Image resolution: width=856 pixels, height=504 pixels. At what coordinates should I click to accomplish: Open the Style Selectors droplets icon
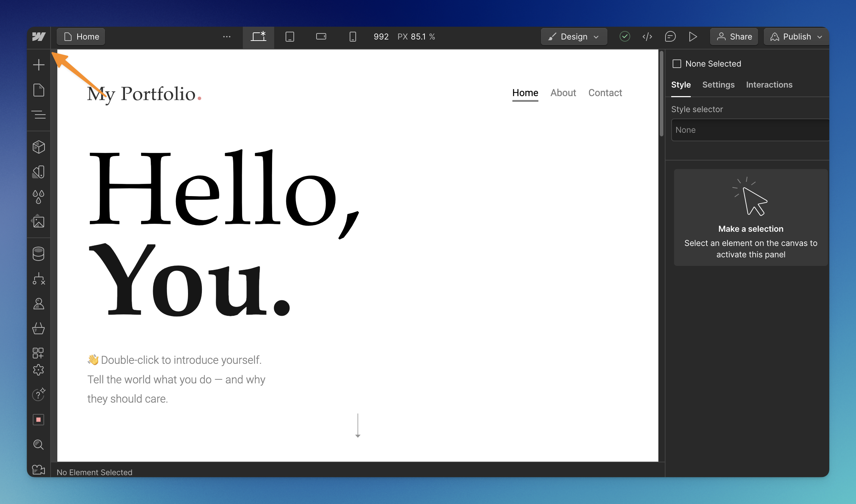[38, 196]
